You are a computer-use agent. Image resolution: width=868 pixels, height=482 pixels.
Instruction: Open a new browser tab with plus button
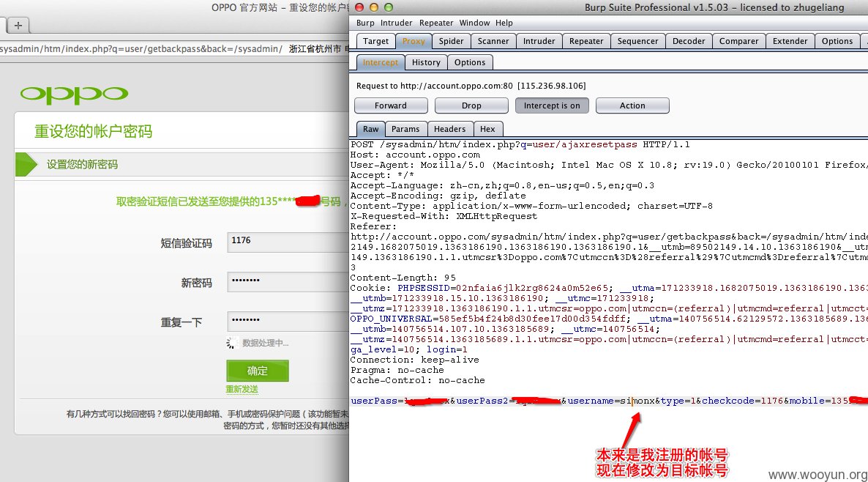pyautogui.click(x=18, y=26)
